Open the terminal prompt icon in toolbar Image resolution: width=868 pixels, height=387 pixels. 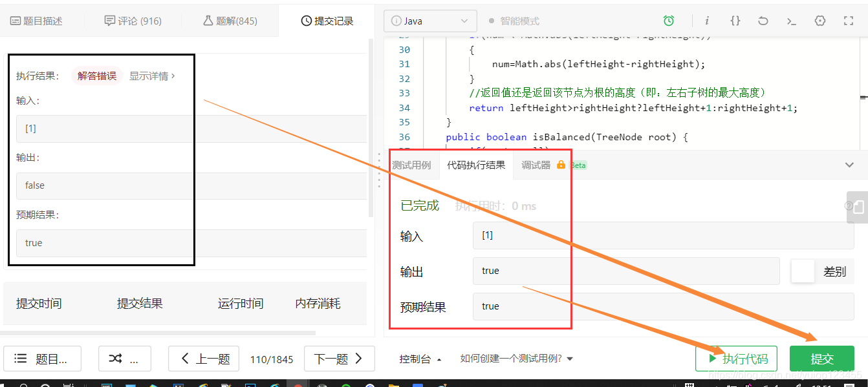[x=792, y=21]
